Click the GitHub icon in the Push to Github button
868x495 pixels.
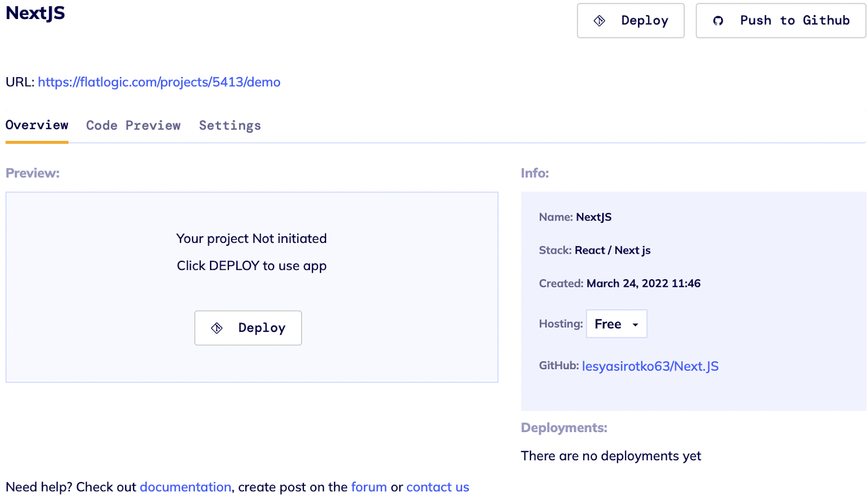click(x=718, y=21)
